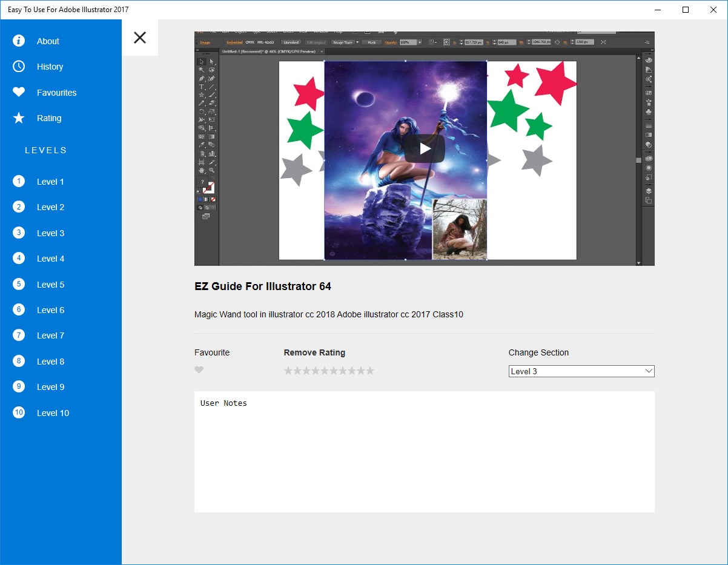Go to Level 5 section
Screen dimensions: 728x565
50,285
